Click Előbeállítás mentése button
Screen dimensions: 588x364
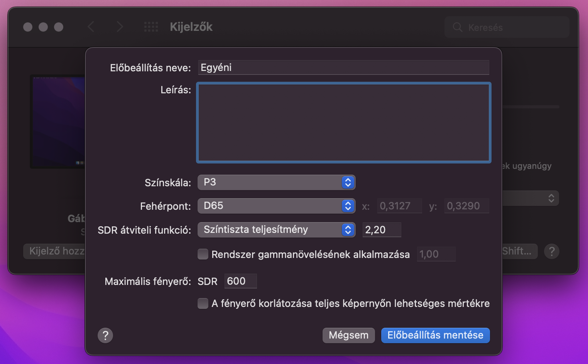435,335
